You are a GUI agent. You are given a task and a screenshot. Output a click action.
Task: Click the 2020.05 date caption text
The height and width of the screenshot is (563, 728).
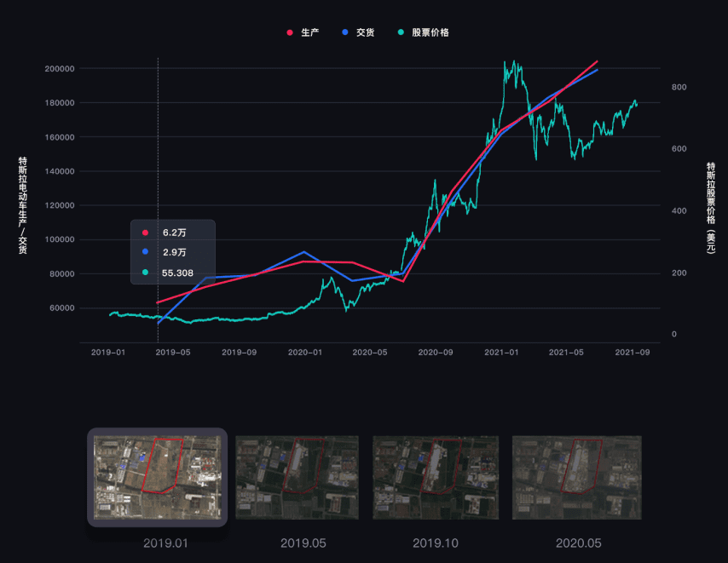[578, 543]
